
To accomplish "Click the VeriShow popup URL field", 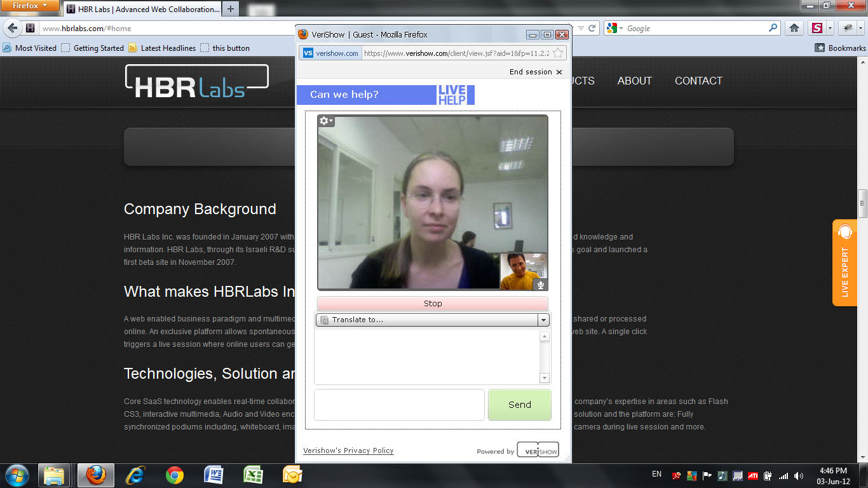I will pyautogui.click(x=456, y=53).
